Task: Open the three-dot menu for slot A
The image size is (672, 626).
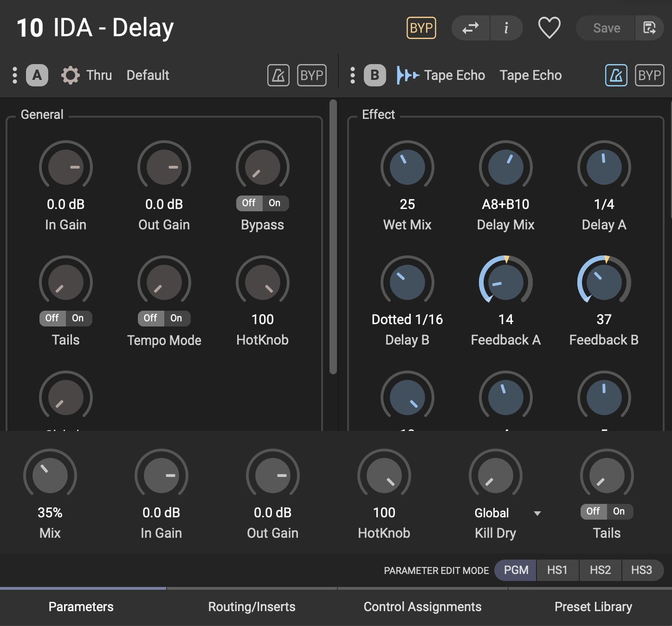Action: pos(15,75)
